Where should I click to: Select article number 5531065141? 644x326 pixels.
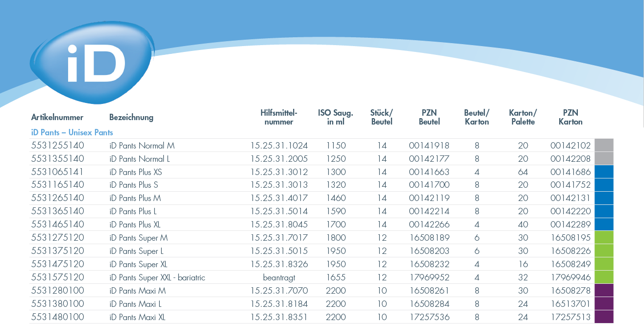point(58,172)
